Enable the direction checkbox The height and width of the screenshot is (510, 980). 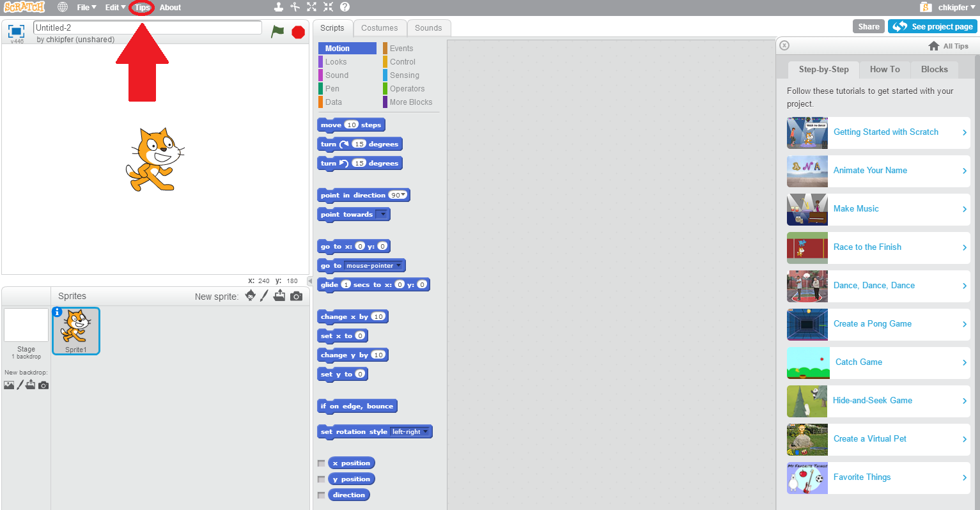[x=321, y=495]
